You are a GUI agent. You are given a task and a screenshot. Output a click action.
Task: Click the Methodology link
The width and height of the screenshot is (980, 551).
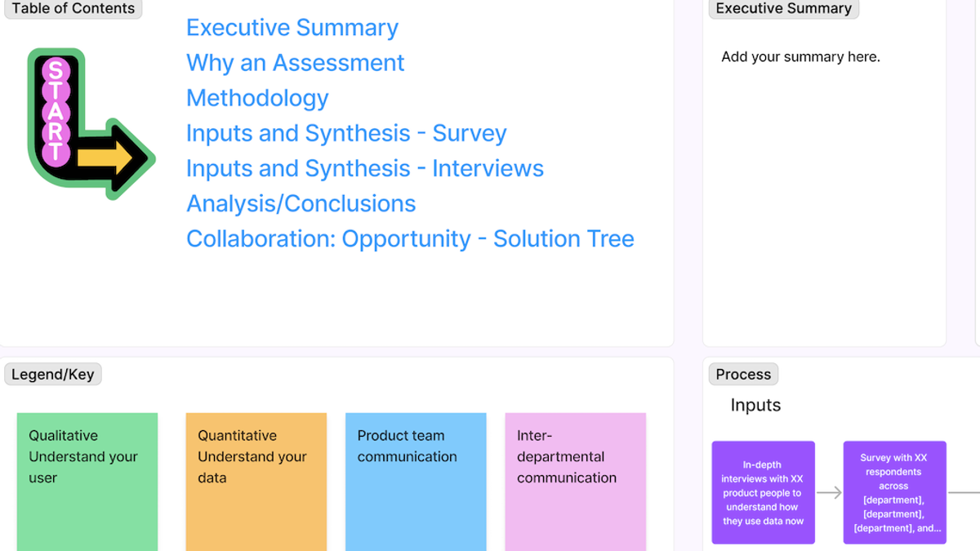[257, 97]
